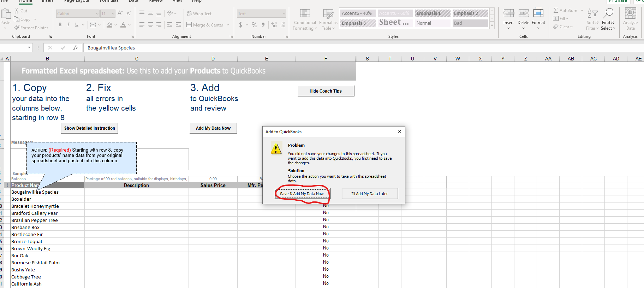Apply the yellow Fill Color
The height and width of the screenshot is (288, 644).
pyautogui.click(x=110, y=25)
